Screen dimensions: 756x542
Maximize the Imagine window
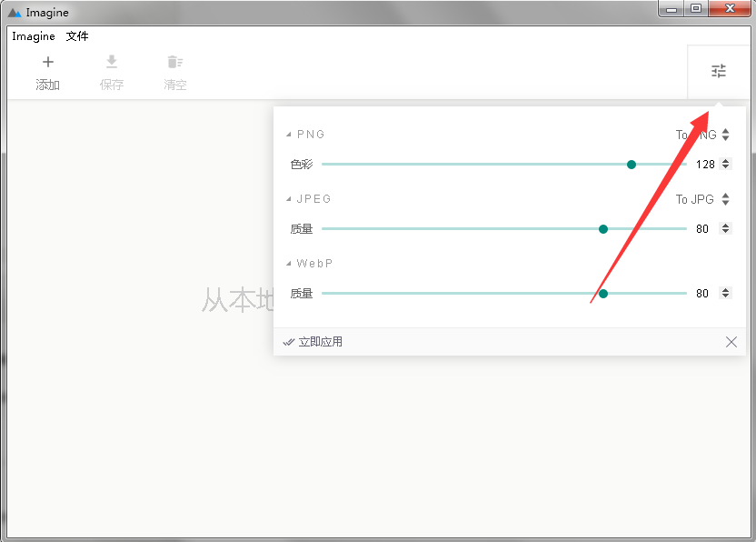tap(696, 8)
